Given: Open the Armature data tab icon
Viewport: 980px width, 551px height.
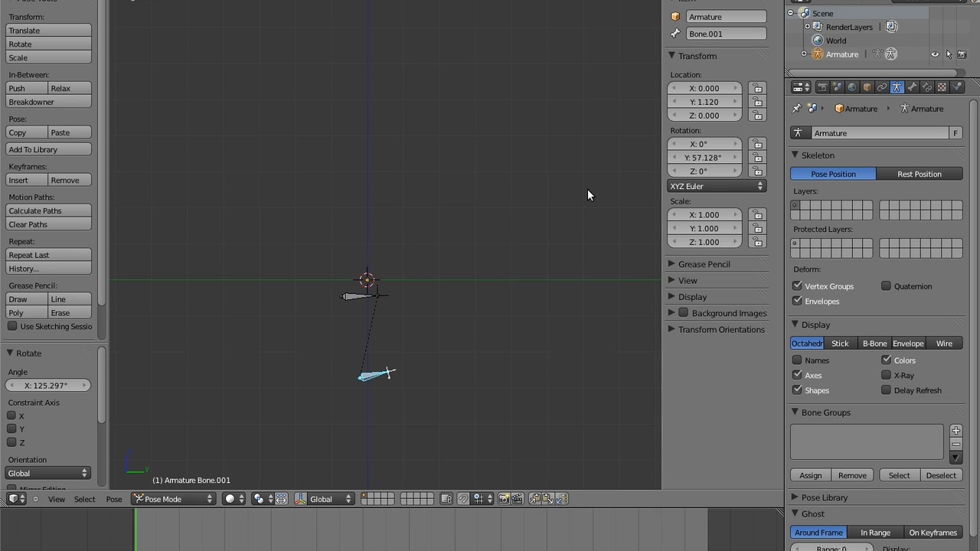Looking at the screenshot, I should [x=897, y=87].
